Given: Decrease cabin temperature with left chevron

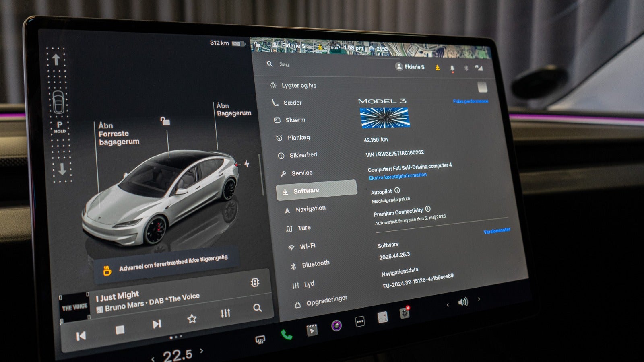Looking at the screenshot, I should tap(153, 359).
